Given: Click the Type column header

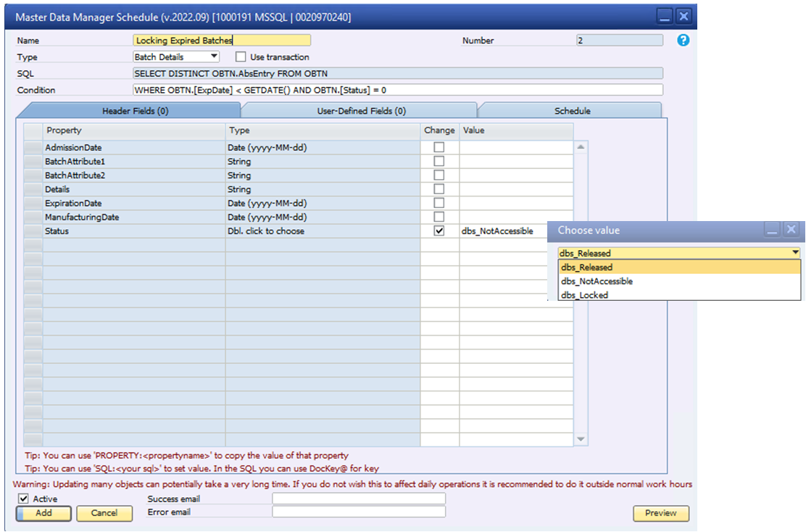Looking at the screenshot, I should (323, 130).
